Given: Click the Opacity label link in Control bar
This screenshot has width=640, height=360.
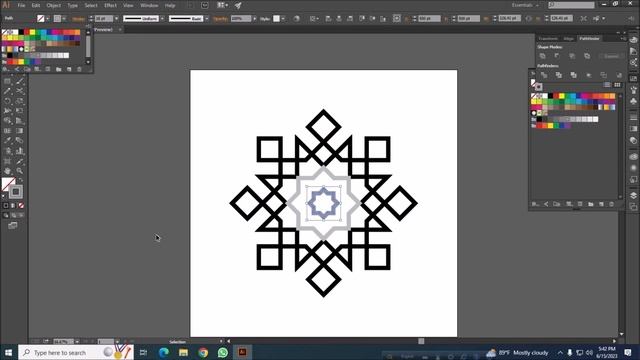Looking at the screenshot, I should click(220, 19).
